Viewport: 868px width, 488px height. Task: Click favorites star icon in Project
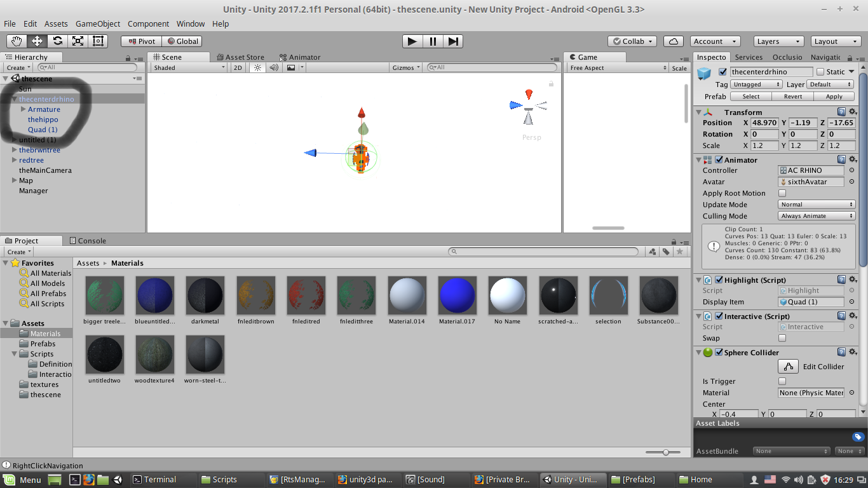[680, 252]
